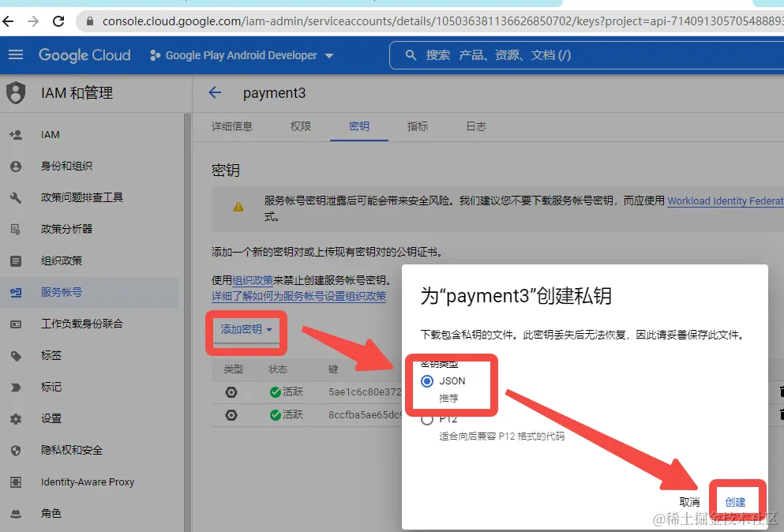
Task: Open 详细了解如何为服务帐号设置组织政策 link
Action: click(298, 296)
